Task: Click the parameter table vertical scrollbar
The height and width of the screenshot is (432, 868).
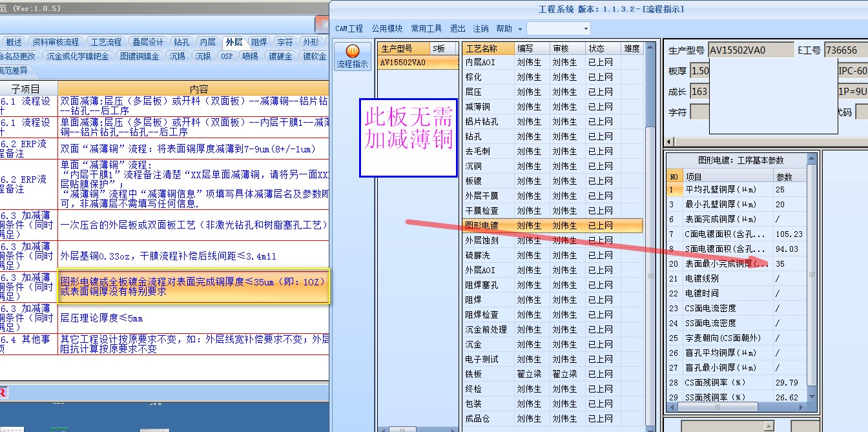Action: click(812, 278)
